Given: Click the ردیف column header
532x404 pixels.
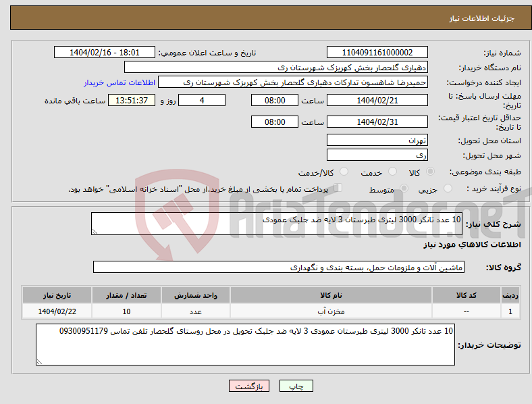Looking at the screenshot, I should pyautogui.click(x=510, y=295).
